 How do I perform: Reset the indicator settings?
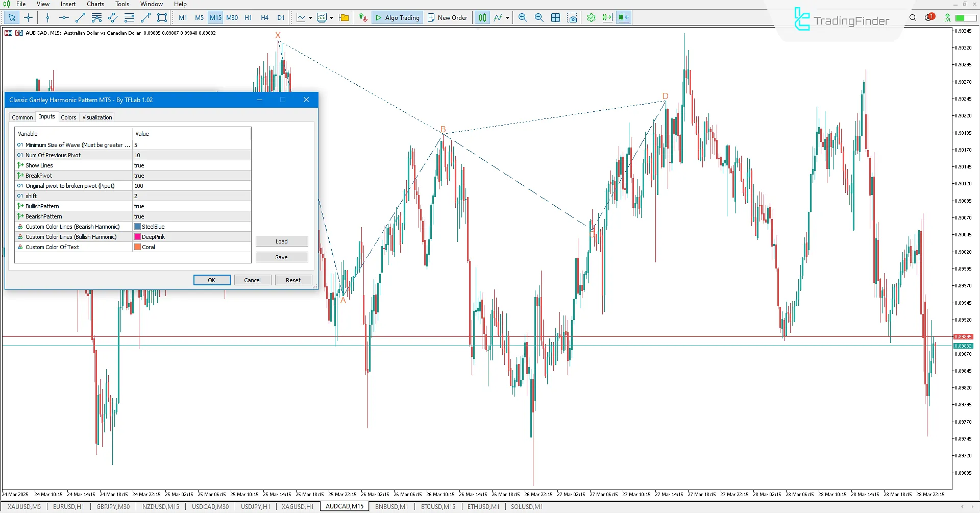293,280
